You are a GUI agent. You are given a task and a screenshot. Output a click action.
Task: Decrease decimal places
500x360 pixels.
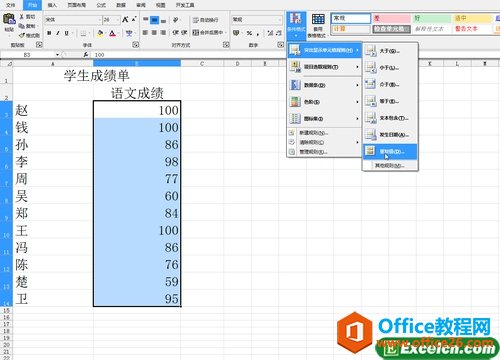[x=279, y=33]
